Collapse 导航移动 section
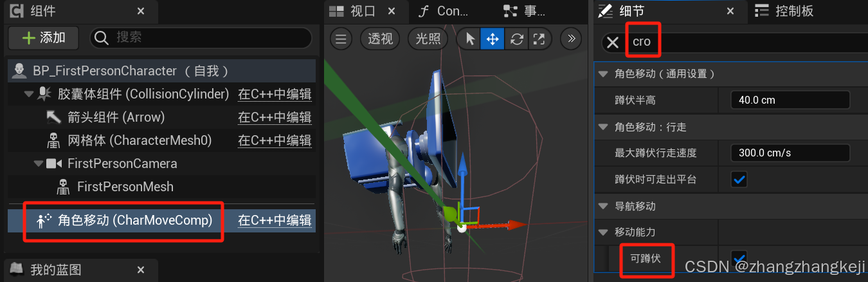The height and width of the screenshot is (282, 868). tap(602, 206)
